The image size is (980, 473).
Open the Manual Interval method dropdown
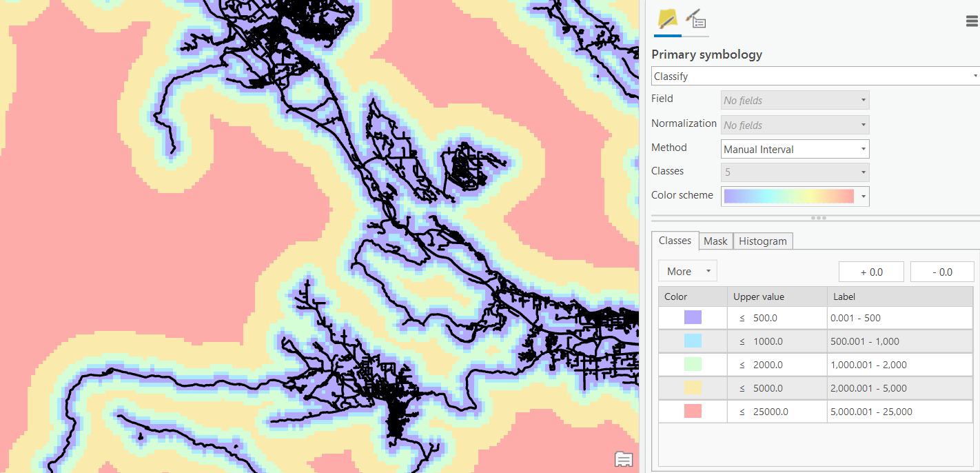tap(795, 149)
